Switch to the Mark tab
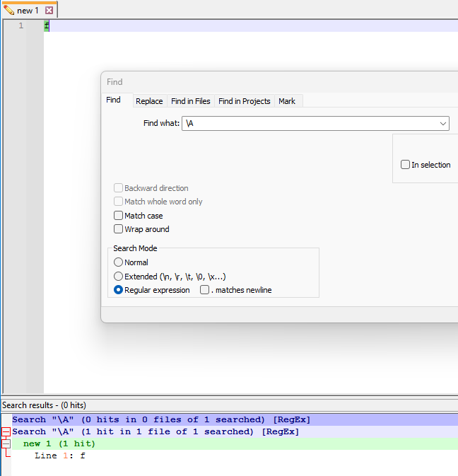 tap(287, 101)
